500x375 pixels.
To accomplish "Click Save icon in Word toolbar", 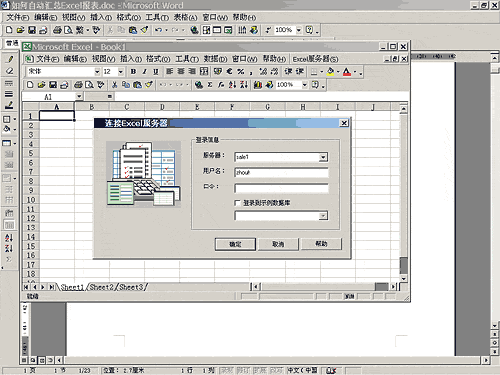I will 32,30.
